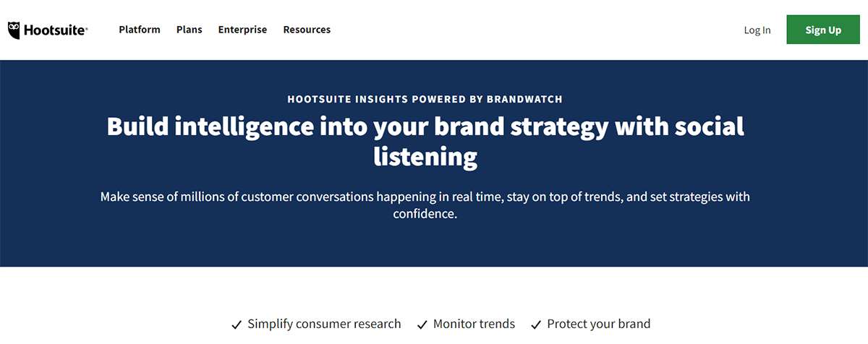Click the Log In link
Viewport: 868px width, 344px height.
[757, 30]
